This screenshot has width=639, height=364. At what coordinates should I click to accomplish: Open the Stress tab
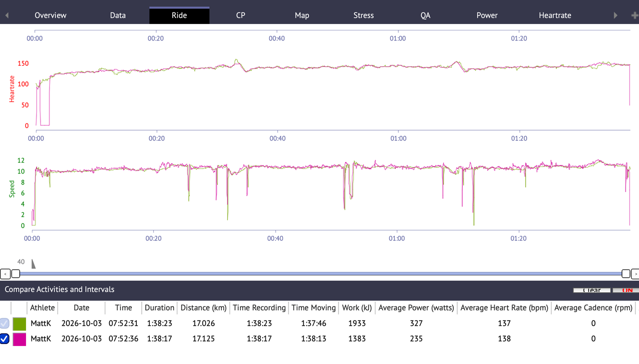pos(363,15)
